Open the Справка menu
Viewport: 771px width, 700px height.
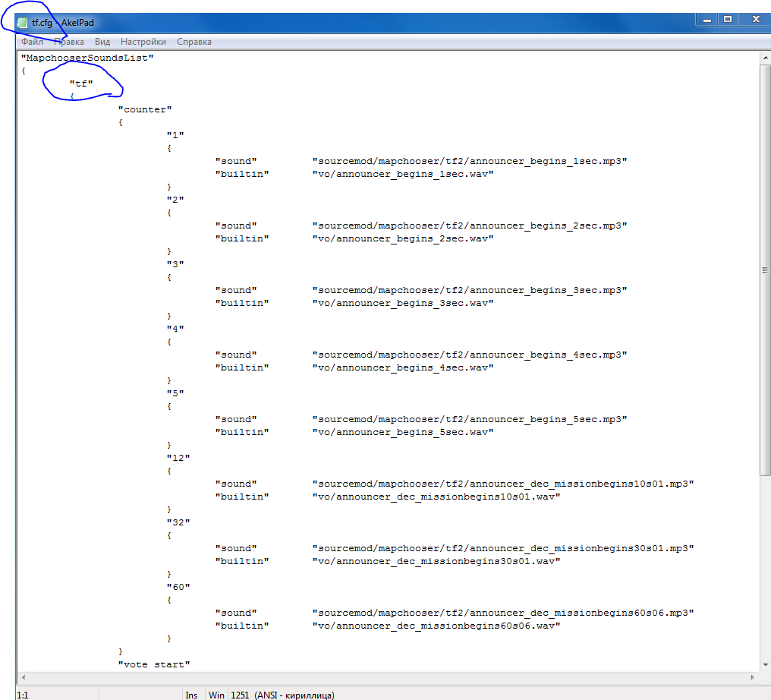point(194,42)
